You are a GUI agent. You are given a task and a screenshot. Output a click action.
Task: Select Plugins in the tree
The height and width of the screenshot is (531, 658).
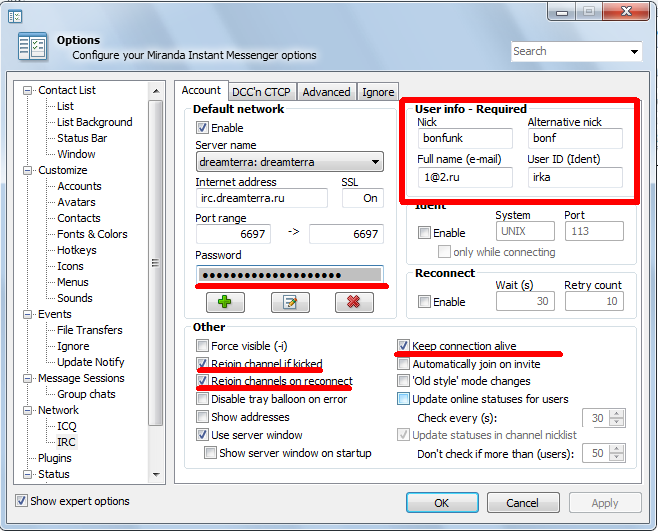(x=55, y=458)
